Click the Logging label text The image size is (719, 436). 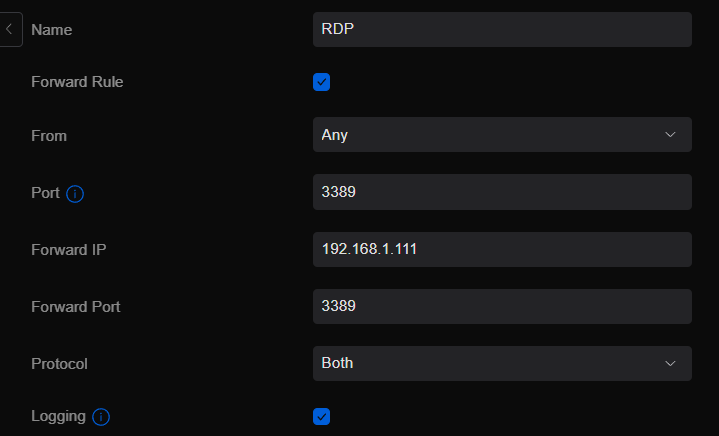[x=58, y=416]
